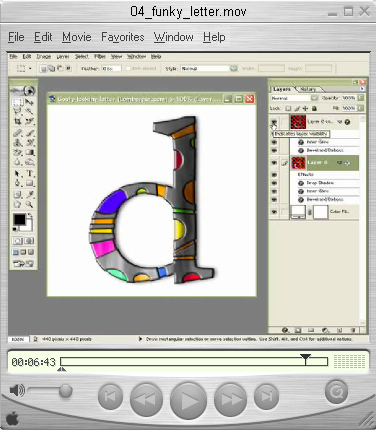Select the Crop tool
This screenshot has width=376, height=430.
[x=18, y=121]
